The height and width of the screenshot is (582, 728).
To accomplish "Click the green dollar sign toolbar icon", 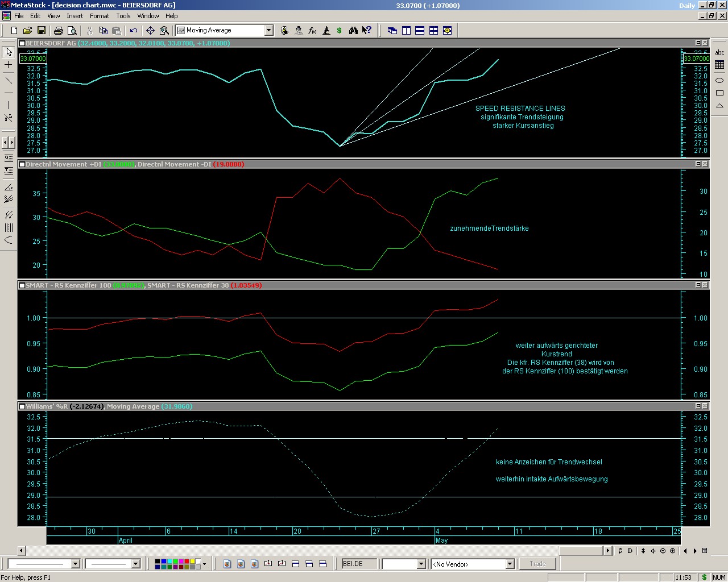I will click(340, 31).
